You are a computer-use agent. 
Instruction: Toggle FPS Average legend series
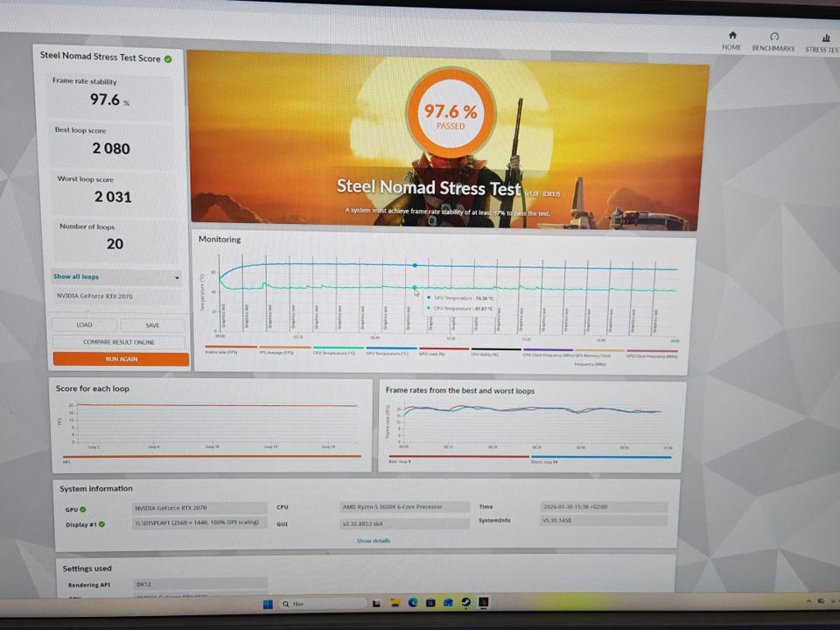[285, 350]
